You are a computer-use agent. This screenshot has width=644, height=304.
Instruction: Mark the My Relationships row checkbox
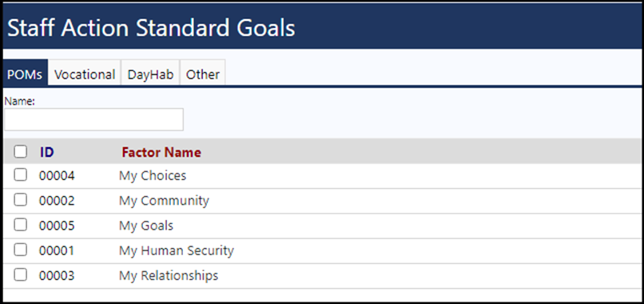21,274
